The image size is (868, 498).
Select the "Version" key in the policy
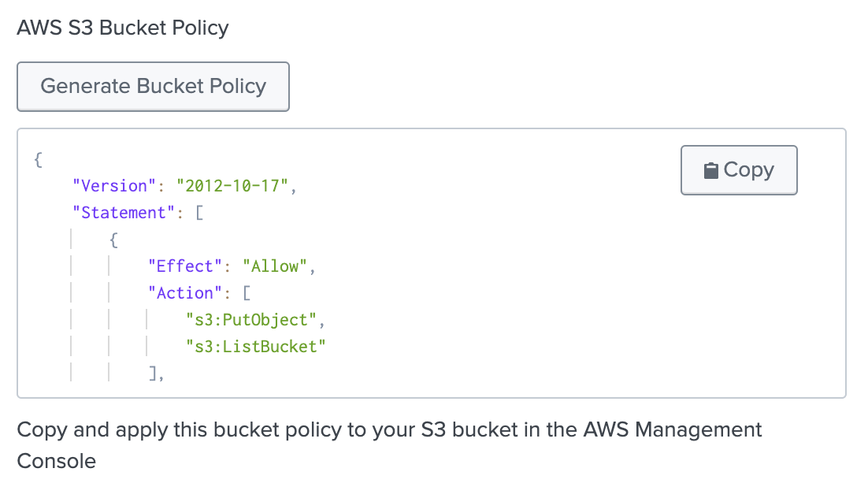click(x=113, y=186)
